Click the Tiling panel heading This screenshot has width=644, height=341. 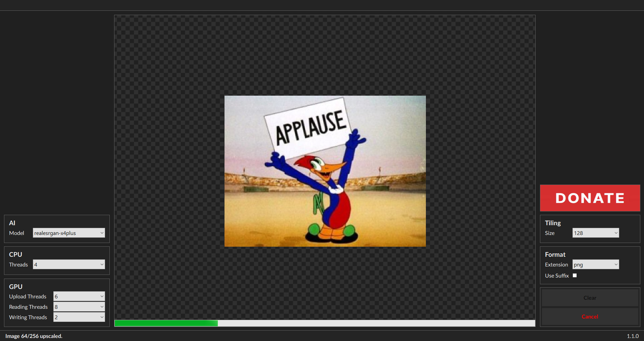553,223
